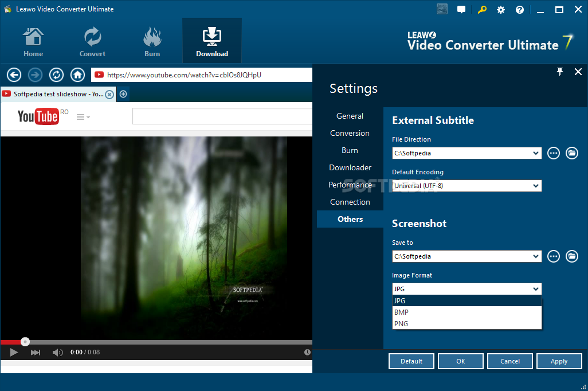
Task: Click the key registration icon
Action: point(482,9)
